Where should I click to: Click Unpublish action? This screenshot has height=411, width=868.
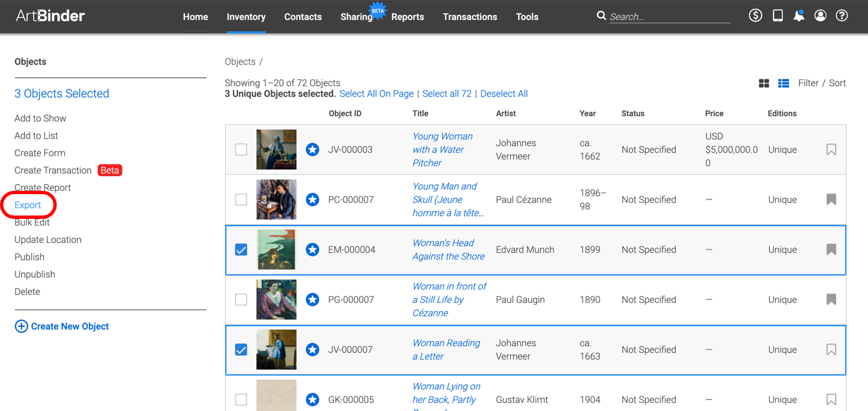pos(35,274)
